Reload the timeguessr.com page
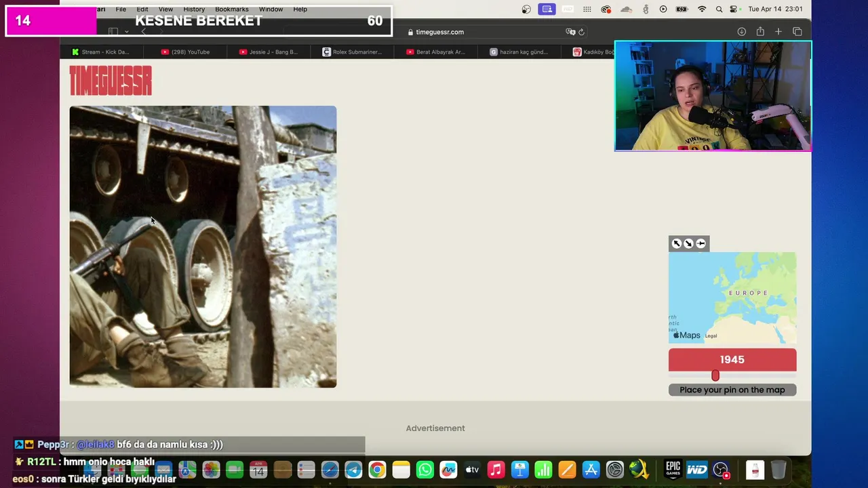Screen dimensions: 868x488 click(x=581, y=32)
